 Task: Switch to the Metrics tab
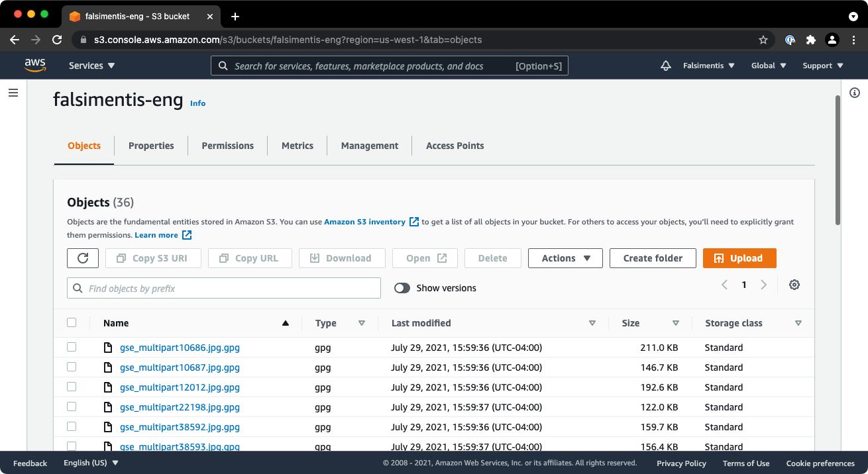click(x=298, y=146)
